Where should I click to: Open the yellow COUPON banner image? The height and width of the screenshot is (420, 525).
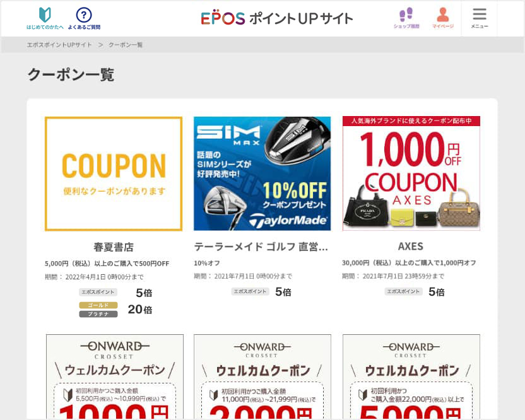tap(114, 173)
